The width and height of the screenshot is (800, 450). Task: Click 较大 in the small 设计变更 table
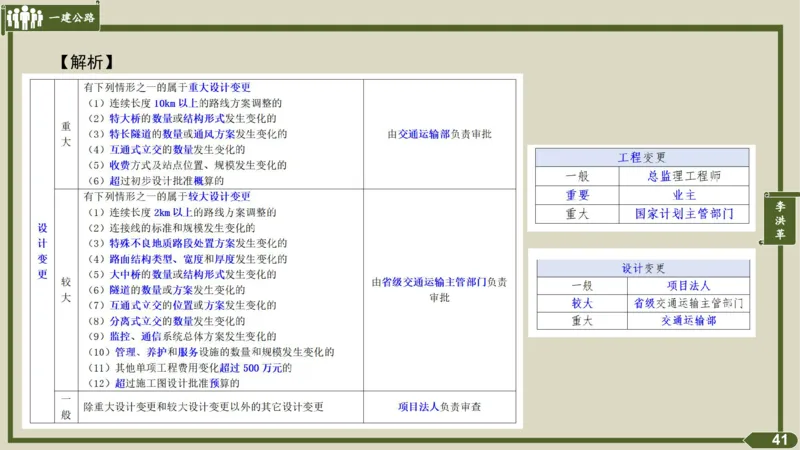(x=582, y=303)
